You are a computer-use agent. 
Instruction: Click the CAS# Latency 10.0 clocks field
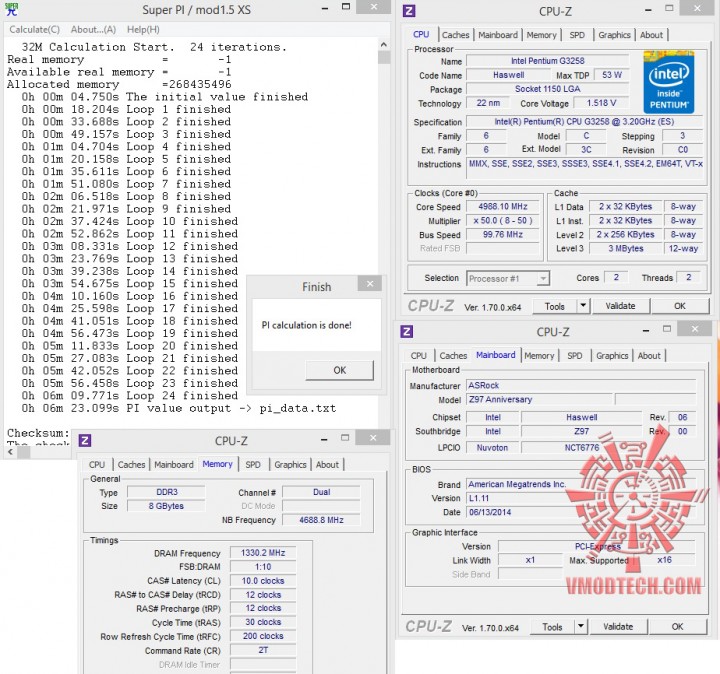point(263,580)
